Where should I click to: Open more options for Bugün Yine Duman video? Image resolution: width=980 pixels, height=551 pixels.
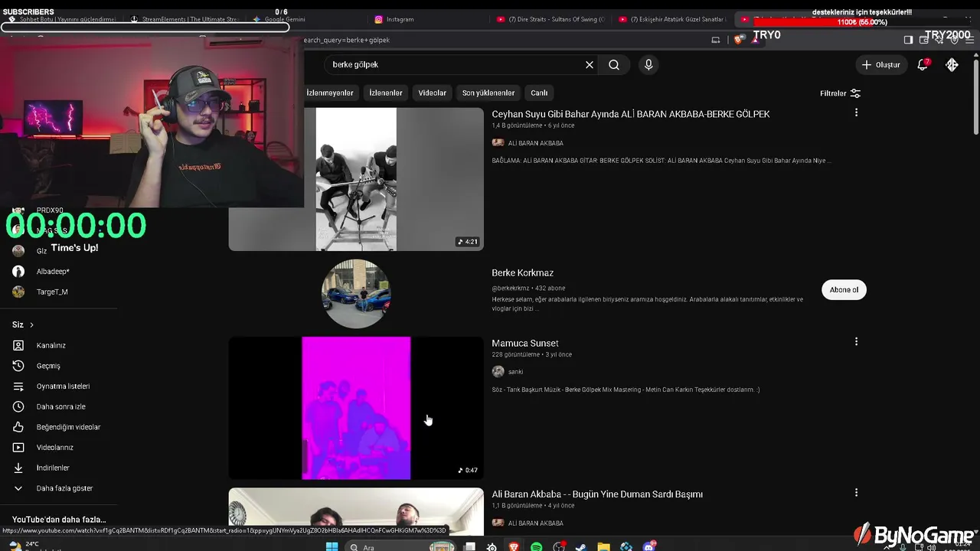(x=856, y=493)
